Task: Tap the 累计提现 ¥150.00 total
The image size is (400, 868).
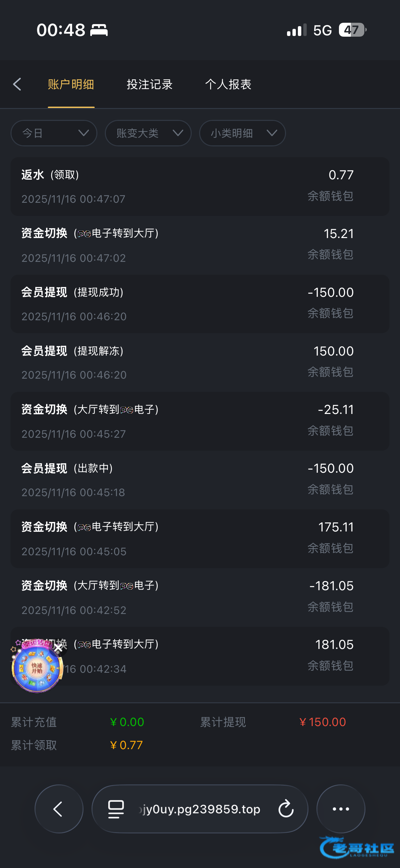Action: [322, 722]
